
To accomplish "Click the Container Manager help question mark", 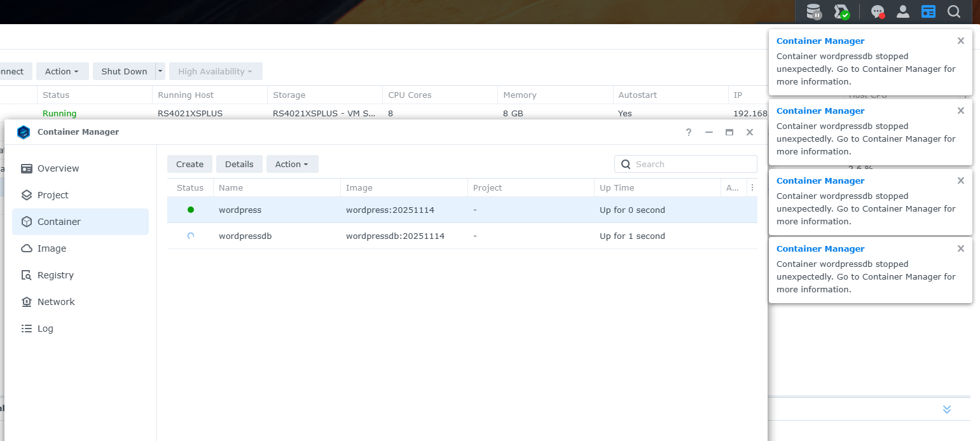I will pos(689,132).
